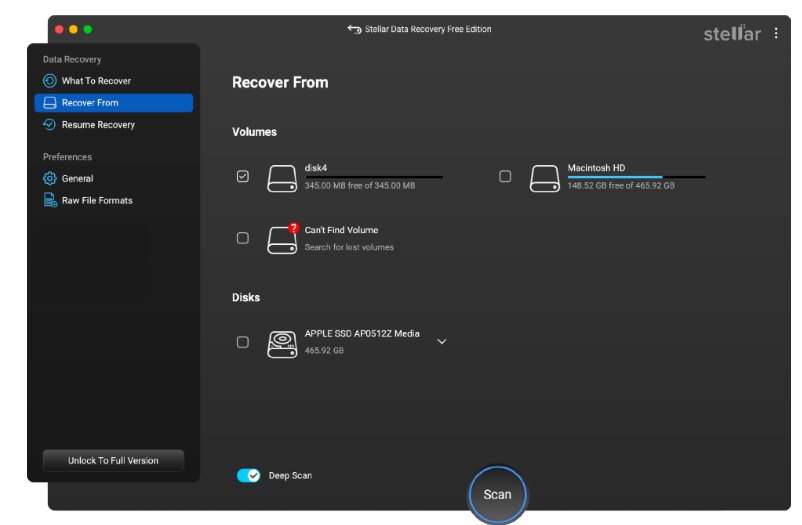The height and width of the screenshot is (525, 802).
Task: Click the Raw File Formats icon
Action: (50, 200)
